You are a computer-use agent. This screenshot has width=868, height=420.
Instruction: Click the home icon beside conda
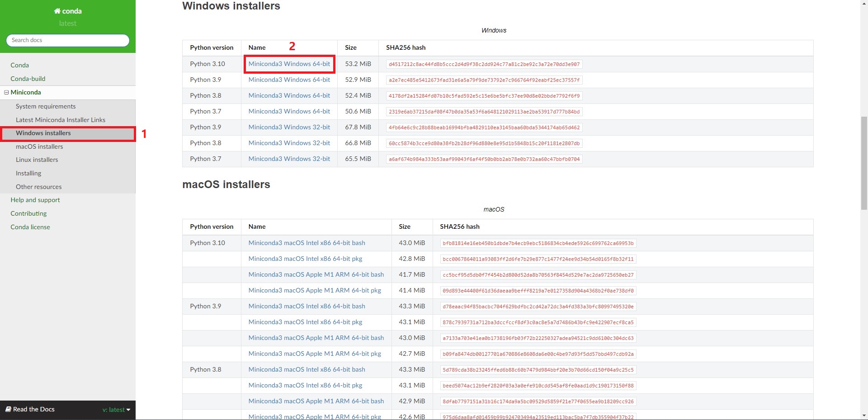click(57, 11)
